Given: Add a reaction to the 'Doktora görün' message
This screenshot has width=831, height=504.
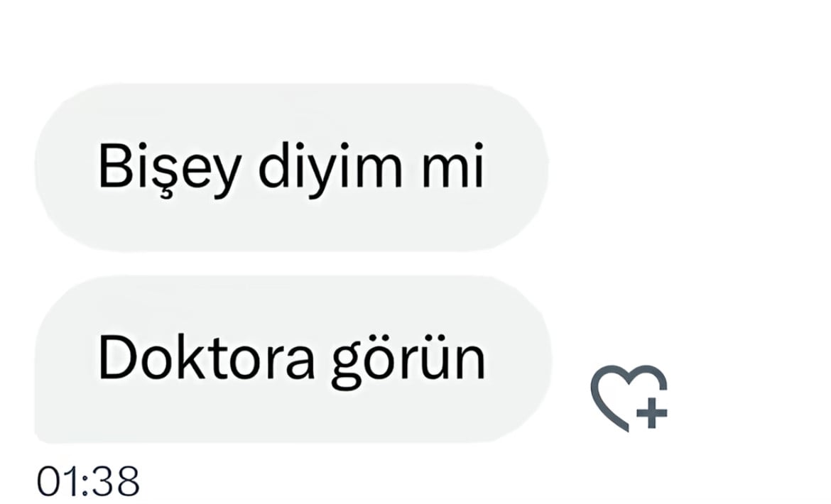Looking at the screenshot, I should tap(629, 398).
